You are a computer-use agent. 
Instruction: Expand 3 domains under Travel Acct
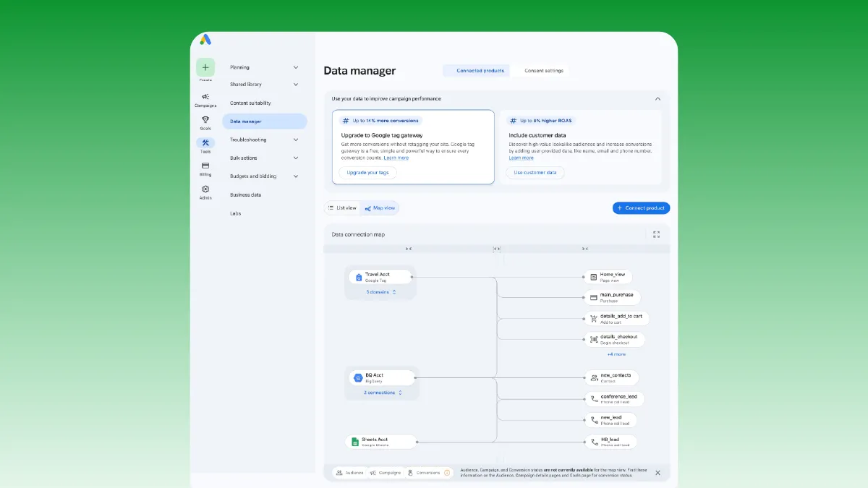click(381, 292)
